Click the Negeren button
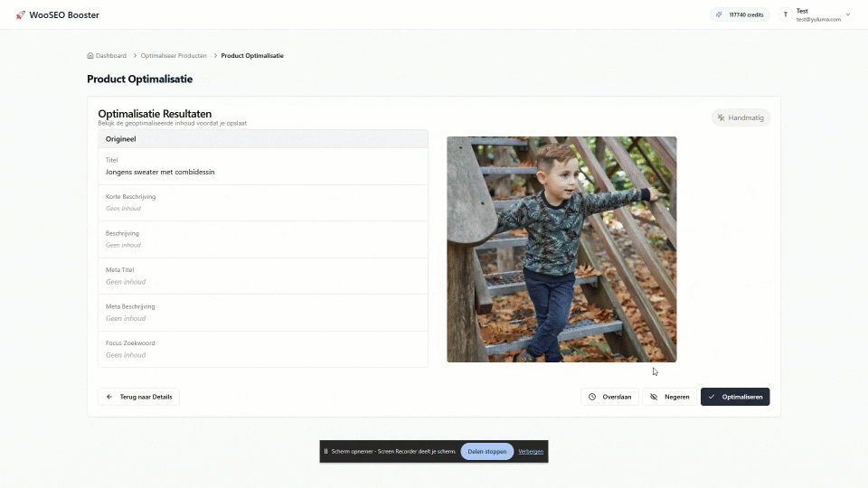The width and height of the screenshot is (868, 488). coord(669,397)
